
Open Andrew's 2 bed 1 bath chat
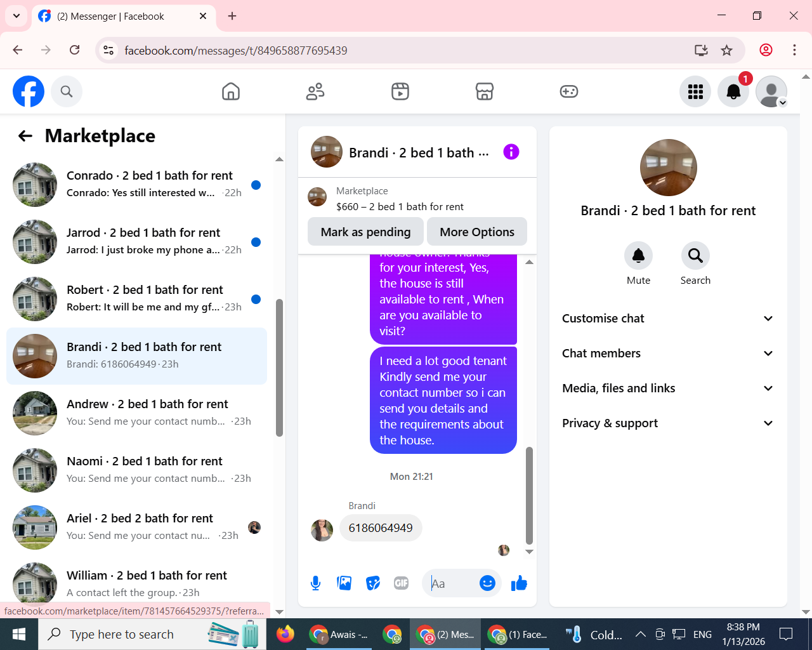coord(136,413)
